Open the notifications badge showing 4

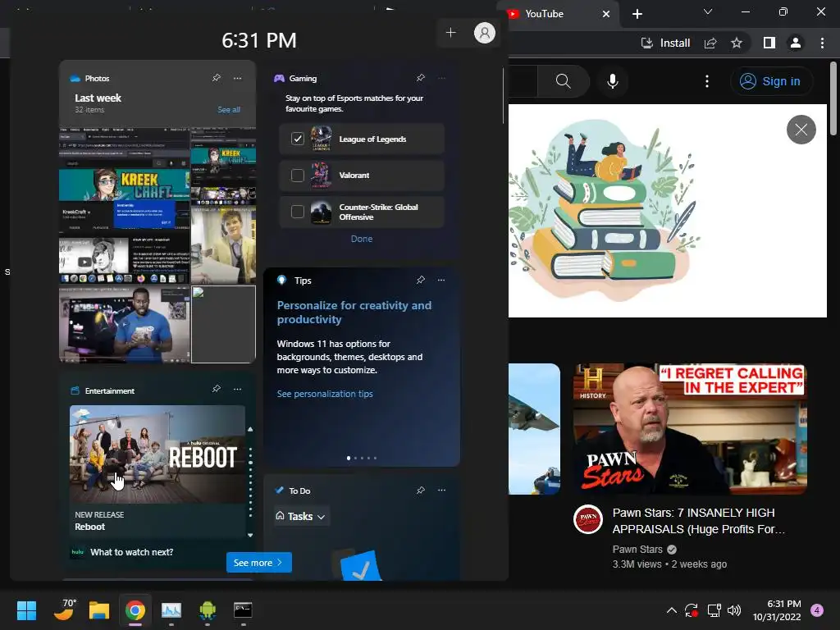click(x=817, y=610)
